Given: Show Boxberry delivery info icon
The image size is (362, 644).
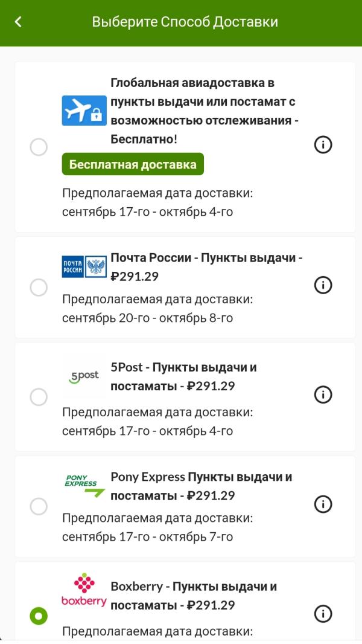Looking at the screenshot, I should coord(323,614).
